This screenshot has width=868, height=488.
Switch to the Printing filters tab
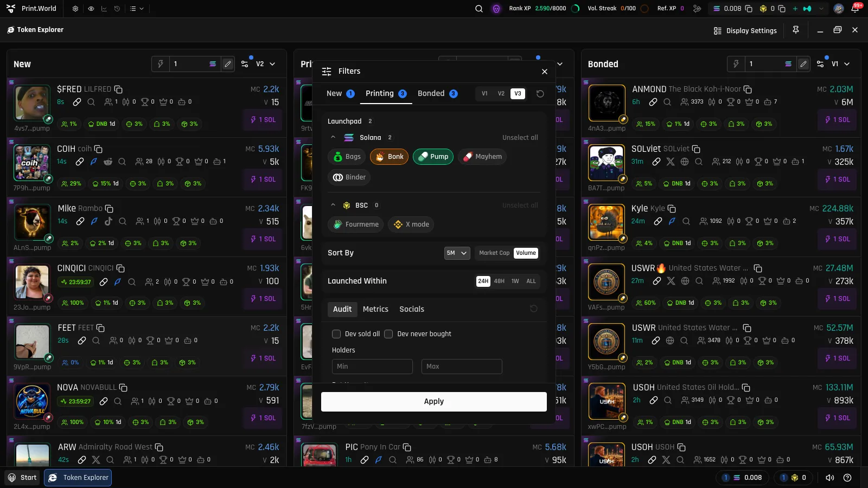tap(386, 93)
